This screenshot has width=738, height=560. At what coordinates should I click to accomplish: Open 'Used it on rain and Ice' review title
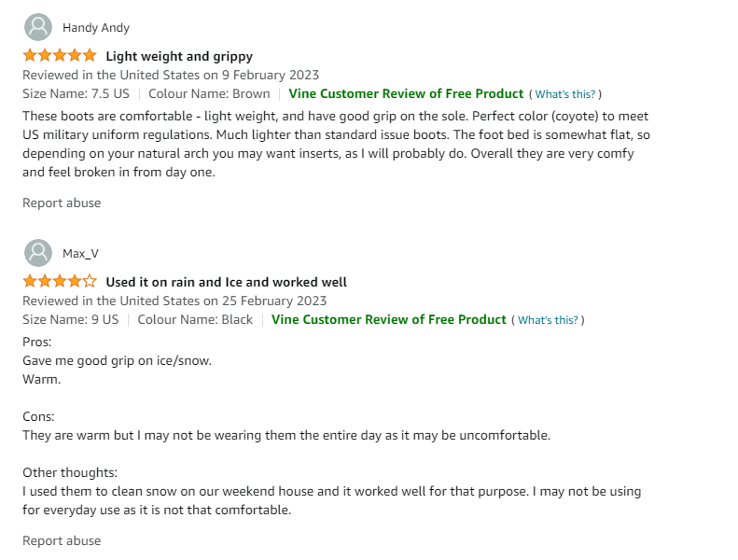coord(227,282)
